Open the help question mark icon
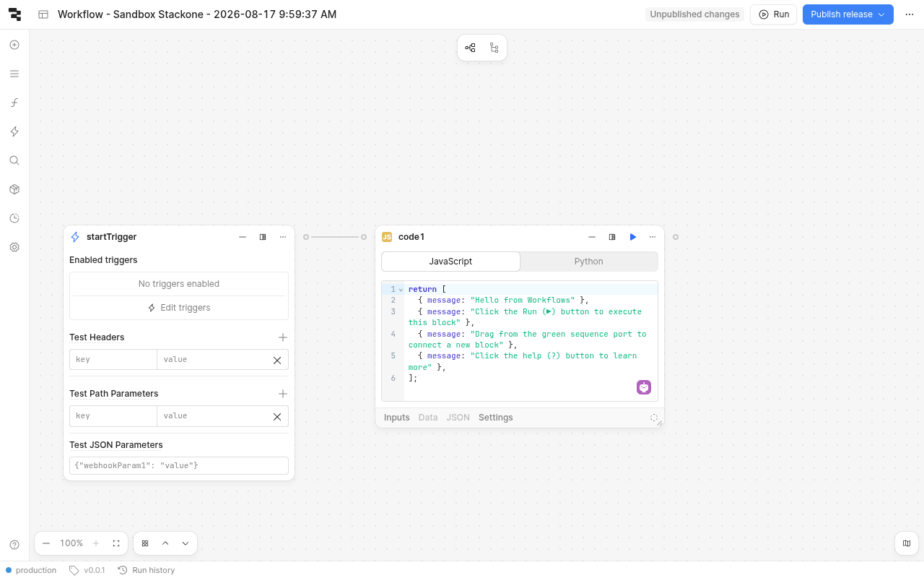The height and width of the screenshot is (578, 924). (x=14, y=545)
